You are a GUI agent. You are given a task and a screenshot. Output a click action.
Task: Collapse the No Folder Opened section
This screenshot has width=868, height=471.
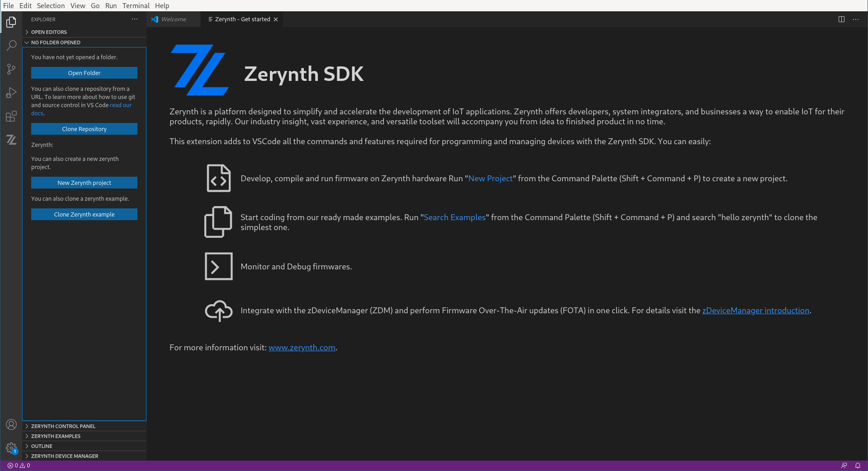[84, 42]
